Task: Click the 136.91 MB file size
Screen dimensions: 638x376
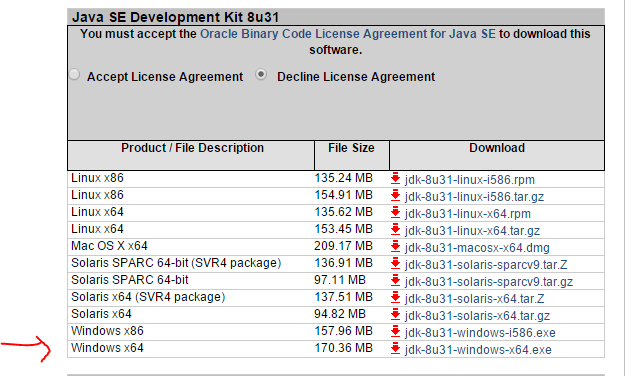Action: pos(343,263)
